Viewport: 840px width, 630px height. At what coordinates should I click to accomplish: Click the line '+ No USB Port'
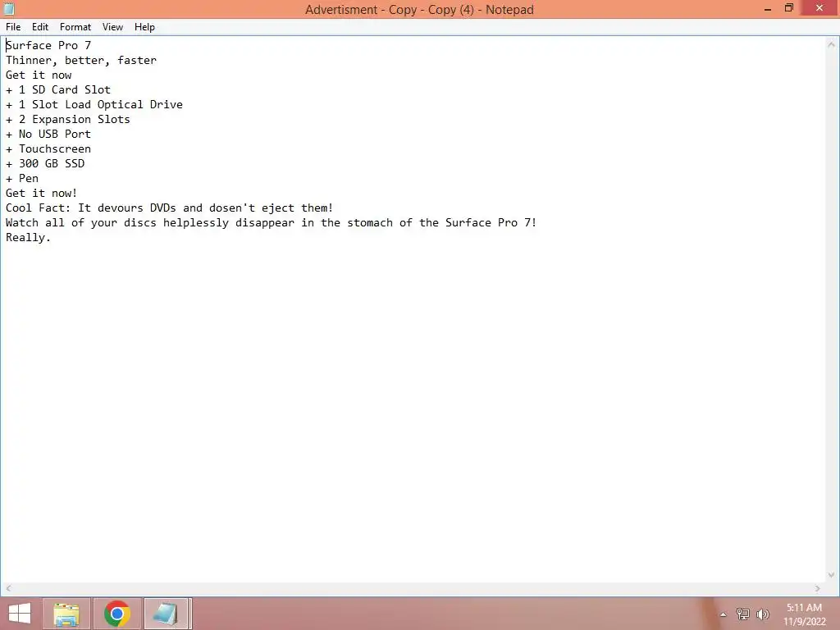click(48, 134)
